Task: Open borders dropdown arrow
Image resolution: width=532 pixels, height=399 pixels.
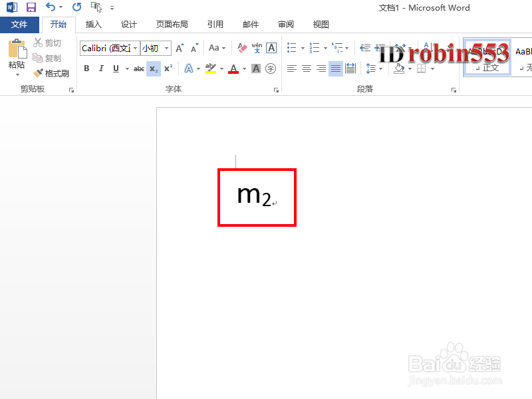Action: (x=433, y=69)
